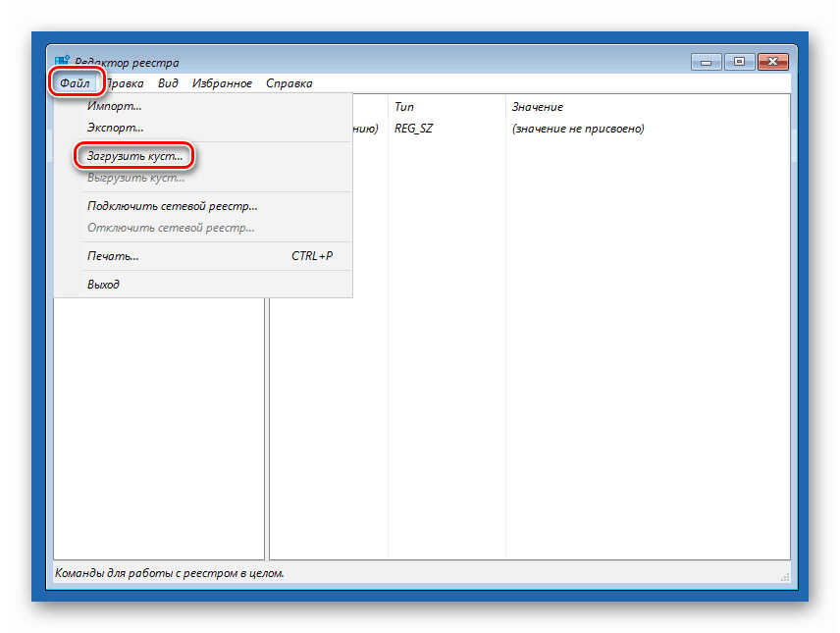Viewport: 840px width, 633px height.
Task: Click the Registry Editor title bar icon
Action: (62, 61)
